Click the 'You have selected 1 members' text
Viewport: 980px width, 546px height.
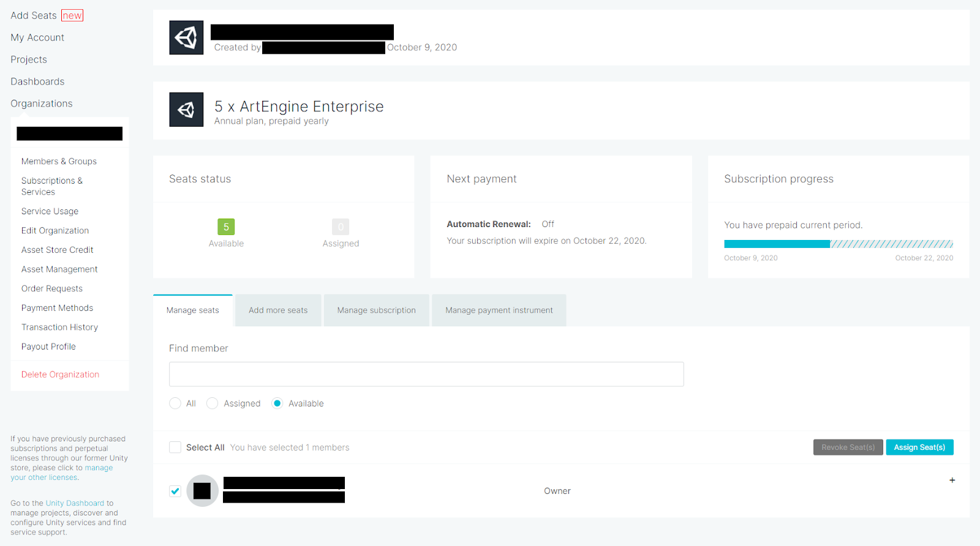point(290,447)
